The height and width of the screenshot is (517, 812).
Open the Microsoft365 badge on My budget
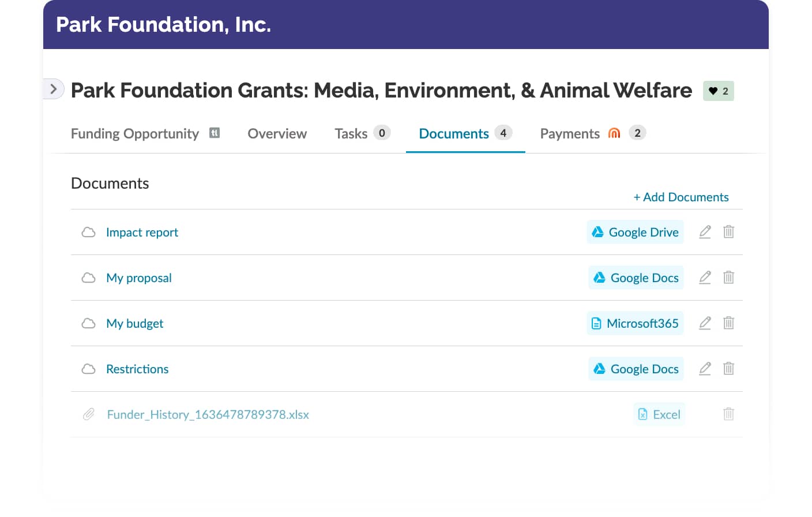634,323
